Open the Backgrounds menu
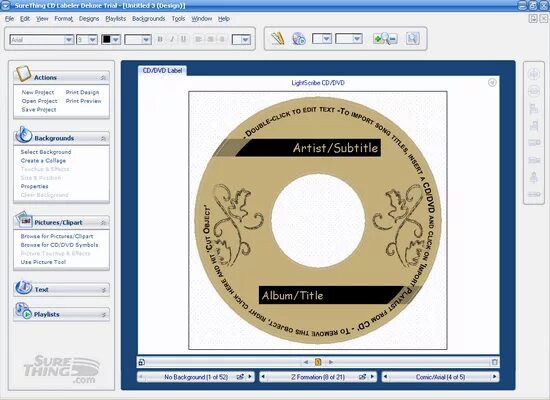Image resolution: width=550 pixels, height=400 pixels. (x=148, y=19)
